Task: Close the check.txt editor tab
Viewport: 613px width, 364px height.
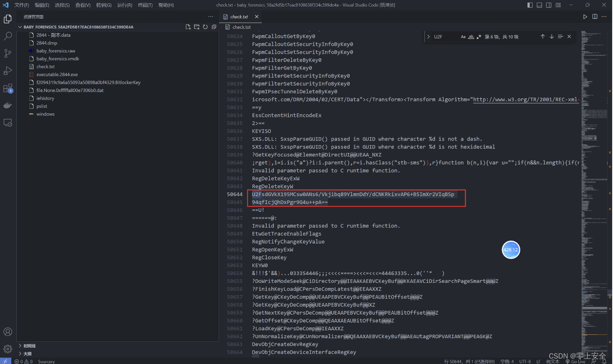Action: click(257, 17)
